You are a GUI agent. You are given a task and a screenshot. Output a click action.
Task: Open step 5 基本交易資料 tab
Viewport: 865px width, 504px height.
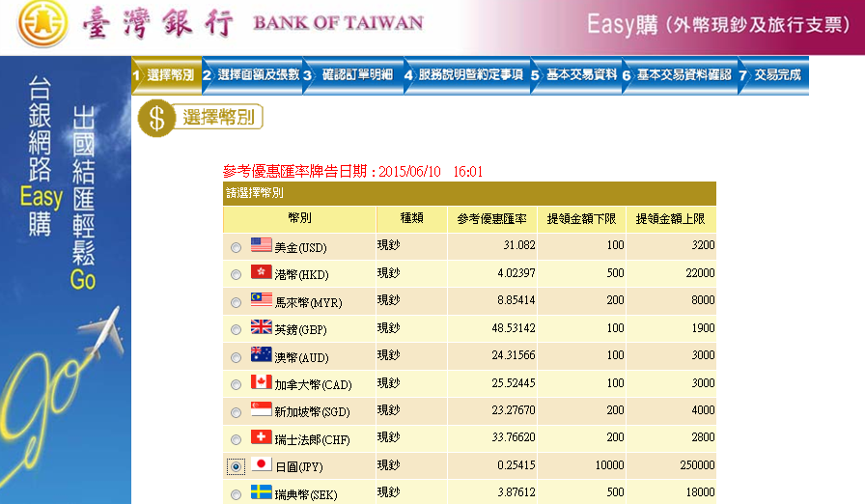(576, 75)
